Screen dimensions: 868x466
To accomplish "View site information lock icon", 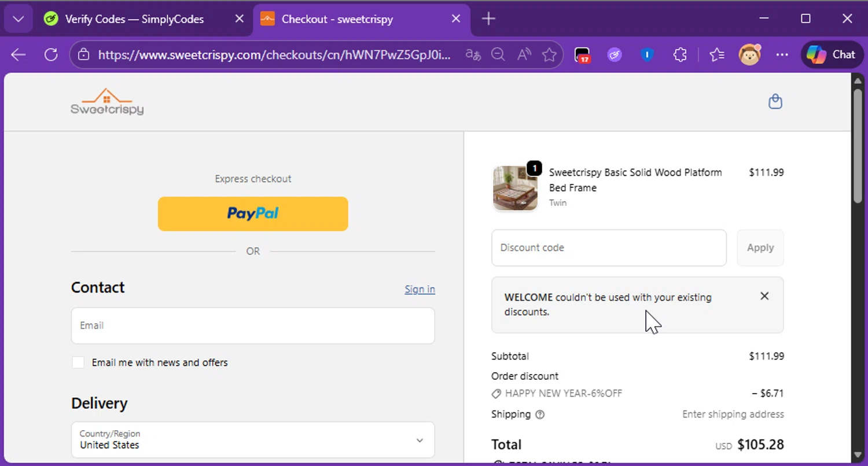I will pos(84,55).
